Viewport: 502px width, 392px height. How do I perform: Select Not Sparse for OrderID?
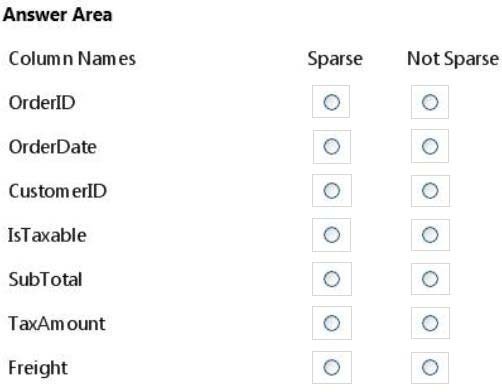click(430, 102)
